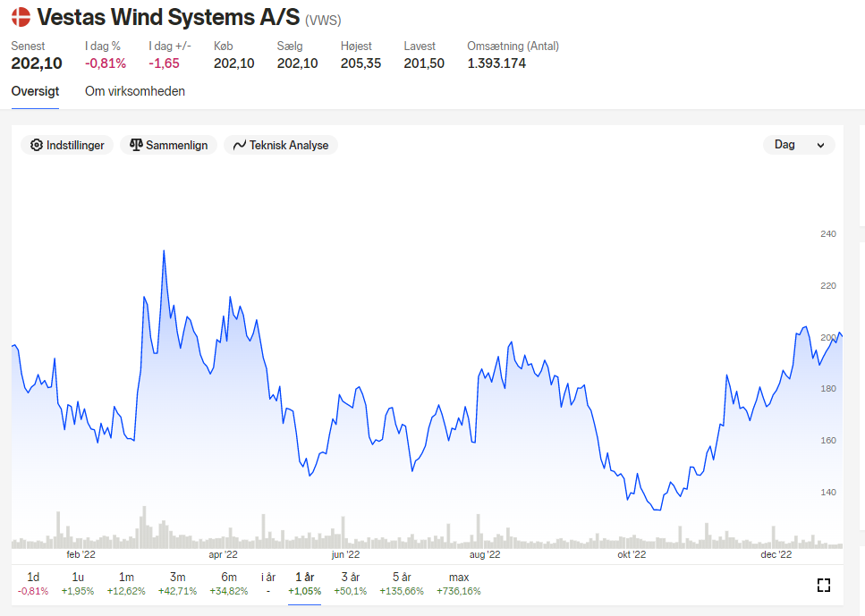Switch to Om virksomheden tab

pos(134,91)
